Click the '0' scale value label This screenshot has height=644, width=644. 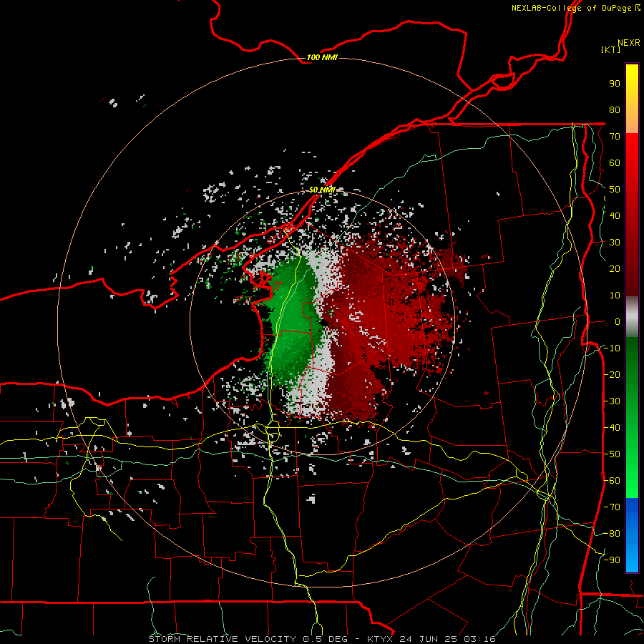click(618, 321)
